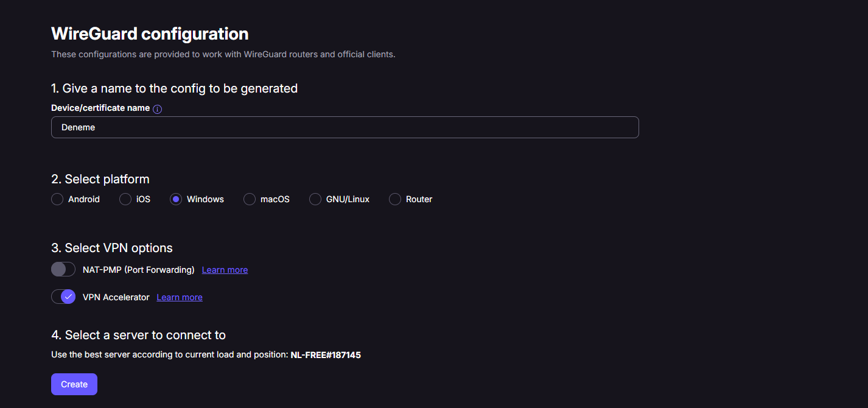This screenshot has height=408, width=868.
Task: Pick macOS as the platform
Action: 250,199
